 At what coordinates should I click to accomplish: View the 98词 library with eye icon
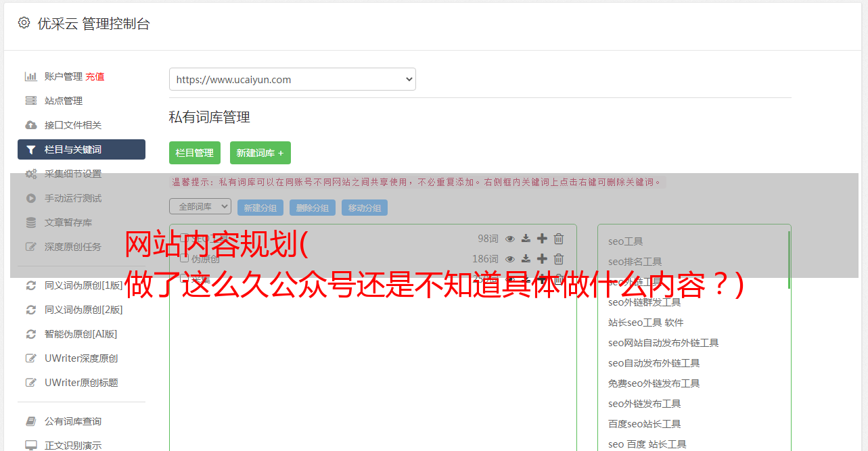[x=510, y=239]
